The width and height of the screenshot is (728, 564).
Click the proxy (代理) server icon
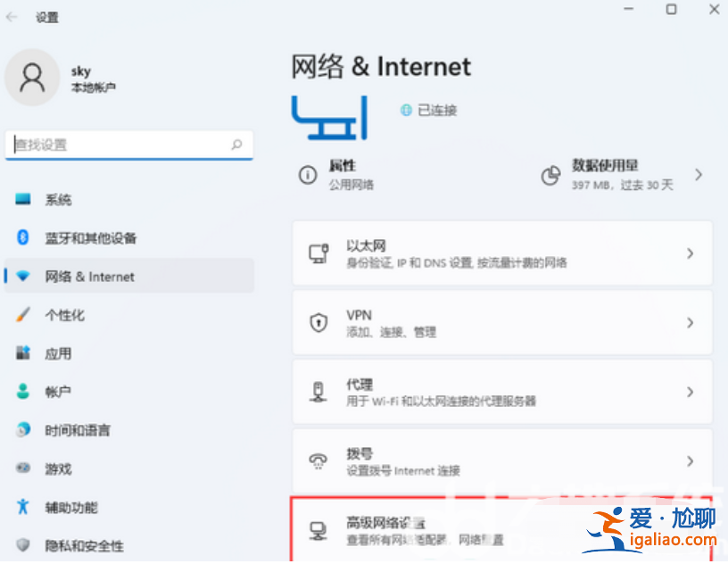pos(318,392)
